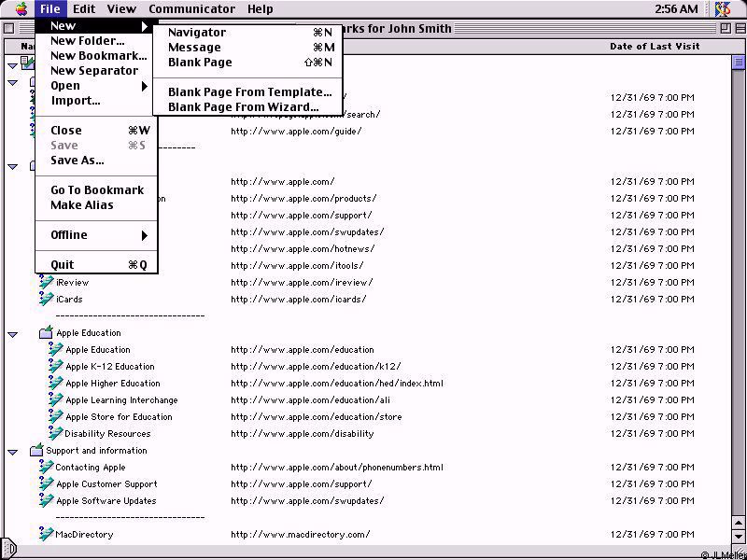
Task: Click URL http://www.apple.com/products/
Action: [x=303, y=198]
